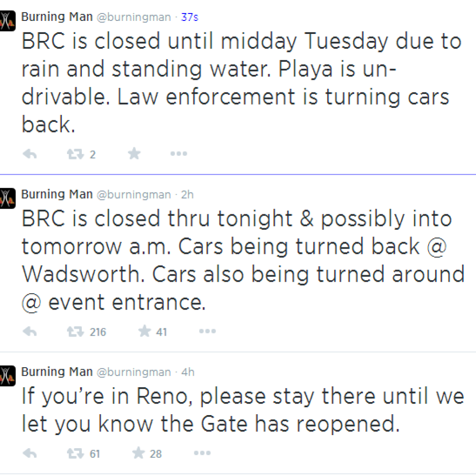The image size is (476, 476).
Task: Reply to the BRC closed until Tuesday tweet
Action: (30, 154)
